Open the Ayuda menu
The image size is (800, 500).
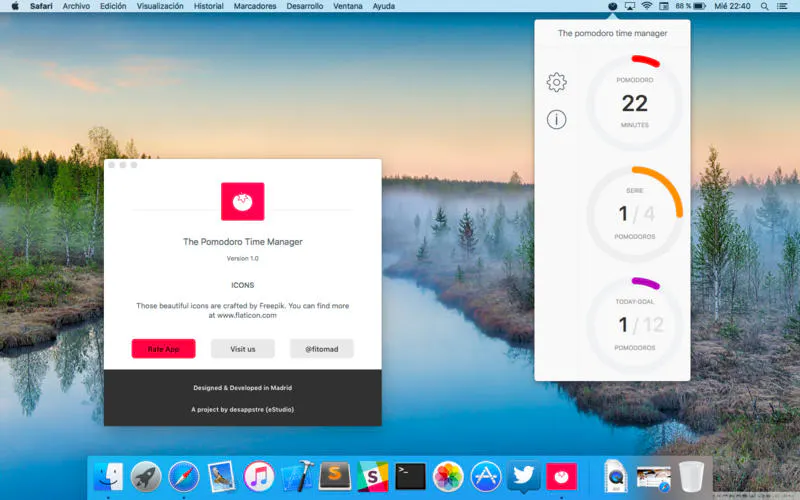click(x=384, y=6)
